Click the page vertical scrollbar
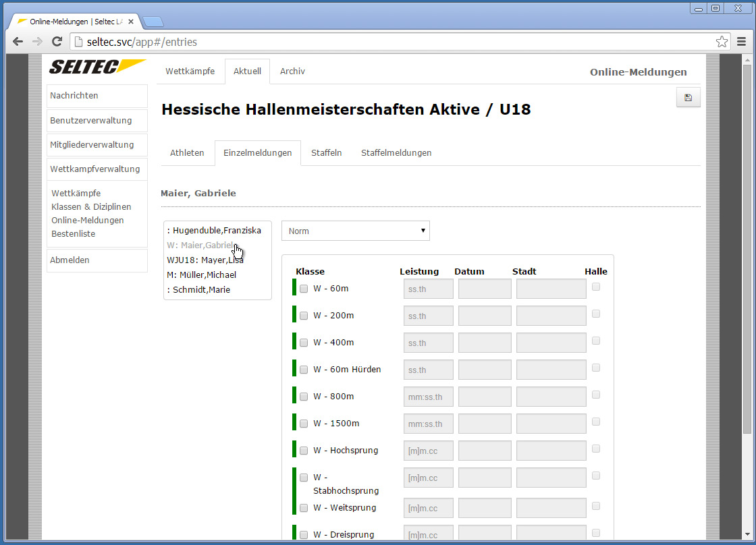Image resolution: width=756 pixels, height=545 pixels. pos(746,270)
